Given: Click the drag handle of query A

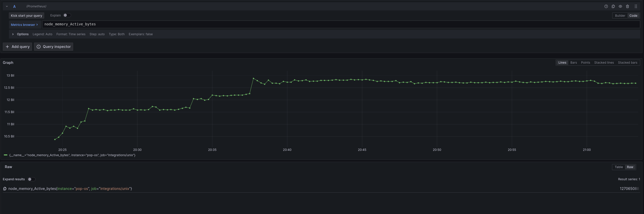Looking at the screenshot, I should click(x=636, y=6).
